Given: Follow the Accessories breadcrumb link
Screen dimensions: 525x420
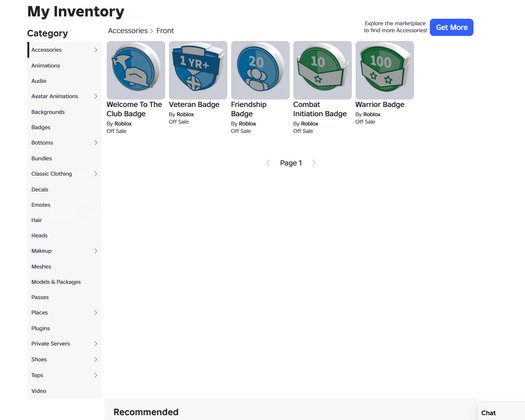Looking at the screenshot, I should 128,30.
